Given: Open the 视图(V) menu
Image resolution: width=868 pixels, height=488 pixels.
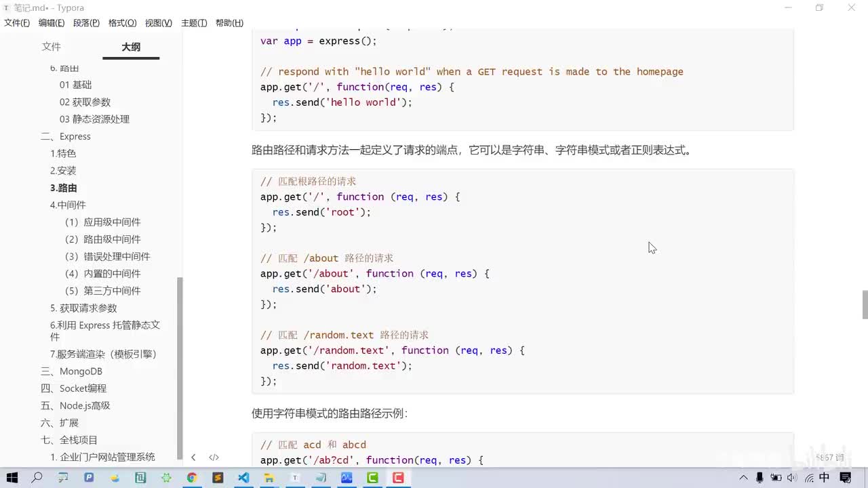Looking at the screenshot, I should click(x=158, y=23).
